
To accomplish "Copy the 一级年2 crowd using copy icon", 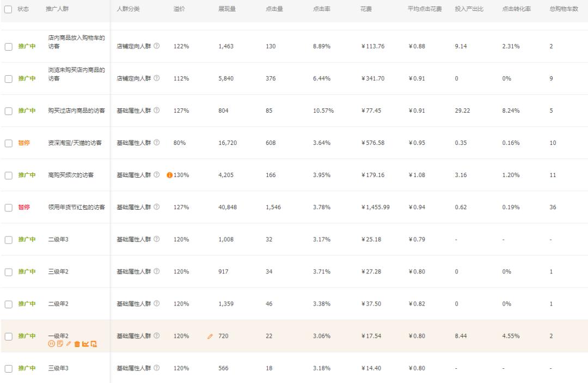I will [x=60, y=344].
